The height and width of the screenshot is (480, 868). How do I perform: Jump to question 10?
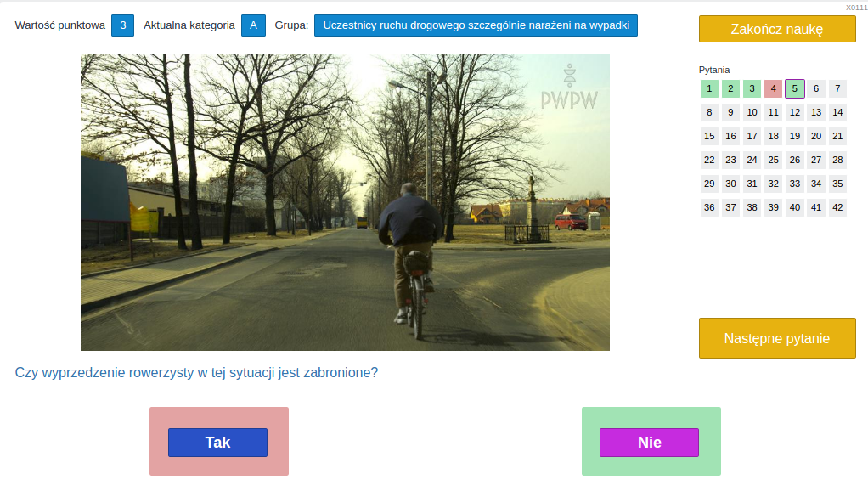point(752,112)
